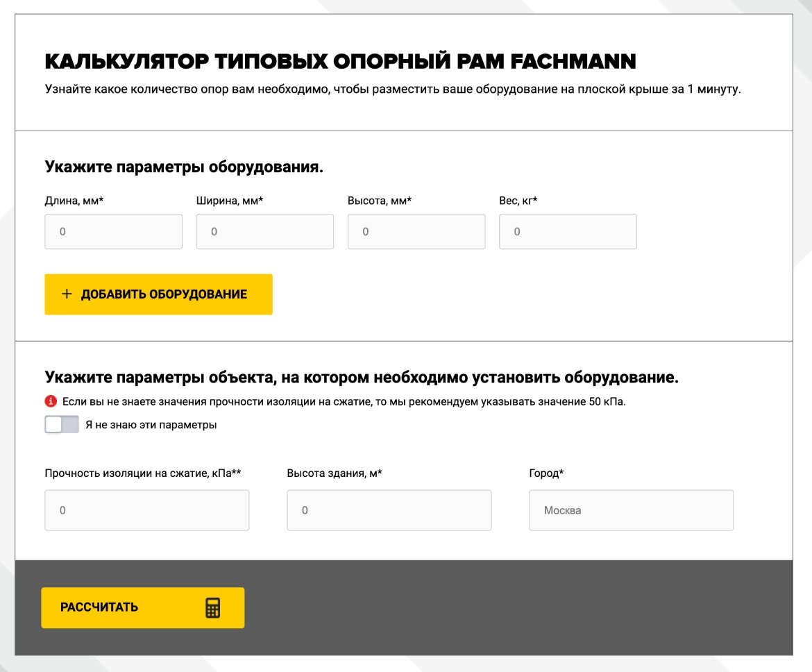Open the Город field showing Москва
Viewport: 812px width, 672px height.
click(632, 510)
